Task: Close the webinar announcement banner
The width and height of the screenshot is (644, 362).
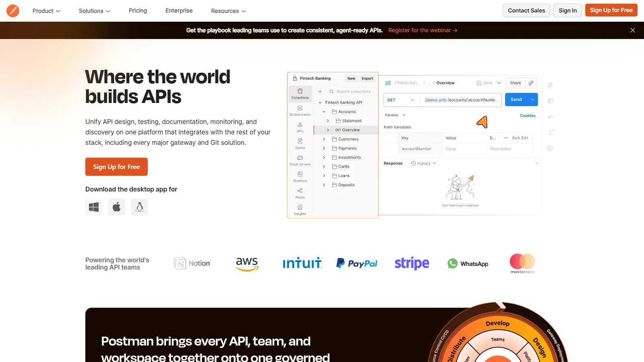Action: 633,30
